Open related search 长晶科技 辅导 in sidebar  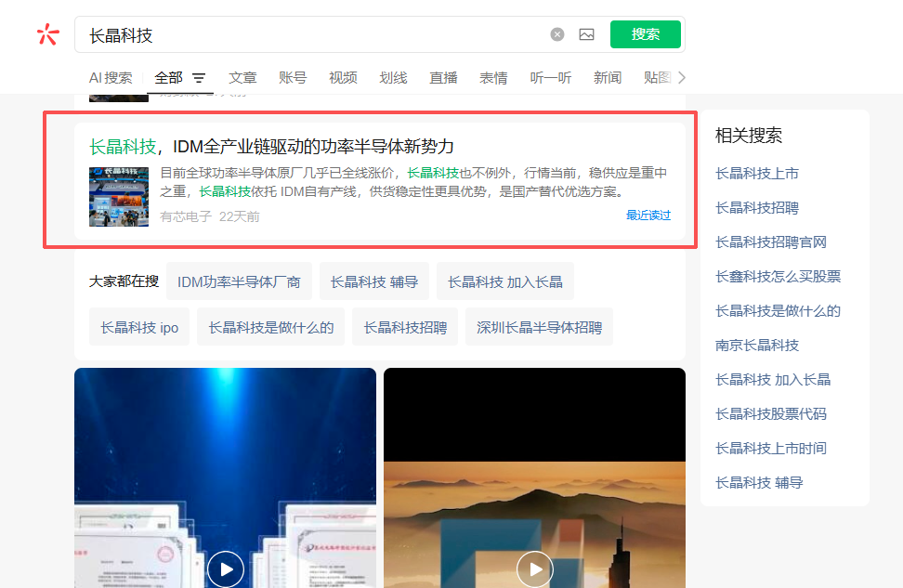coord(759,483)
